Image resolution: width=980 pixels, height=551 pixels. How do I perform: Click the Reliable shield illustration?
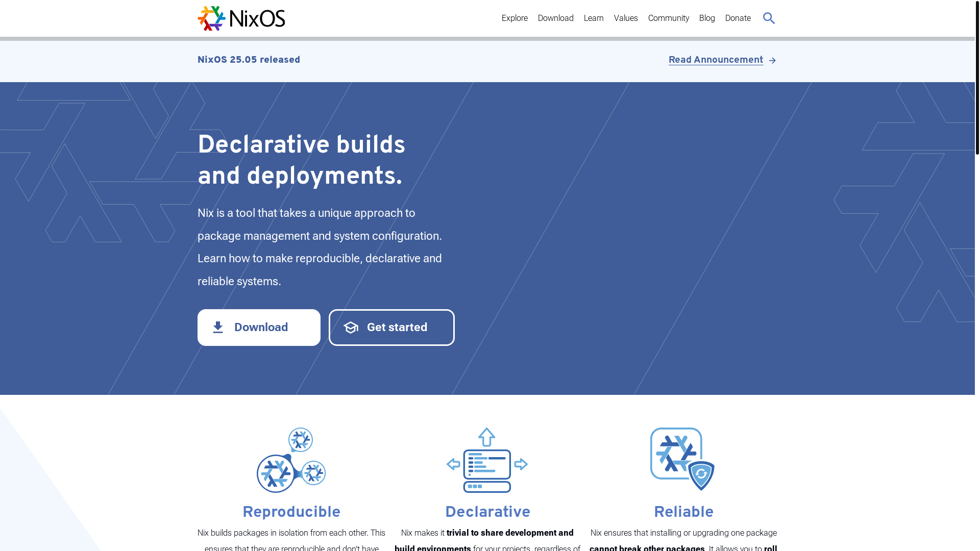pyautogui.click(x=682, y=459)
